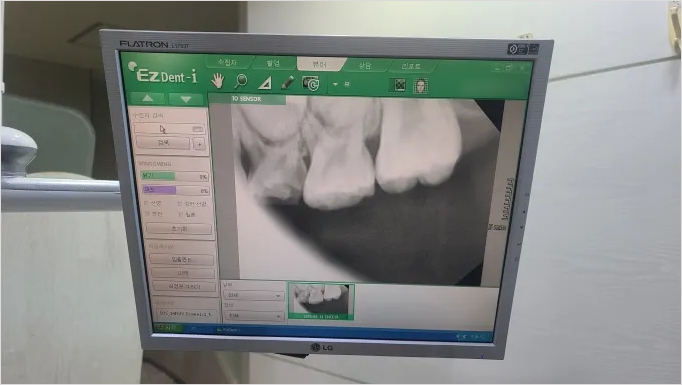Click the 검색 search button
Viewport: 682px width, 385px height.
[x=163, y=143]
